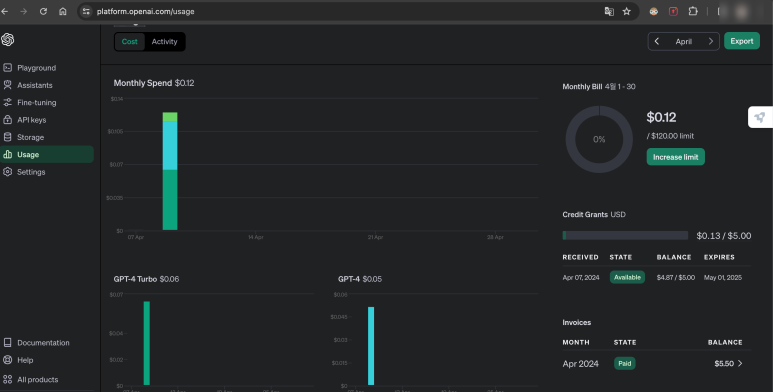The height and width of the screenshot is (392, 773).
Task: Click the Help lifebuoy icon
Action: (7, 360)
